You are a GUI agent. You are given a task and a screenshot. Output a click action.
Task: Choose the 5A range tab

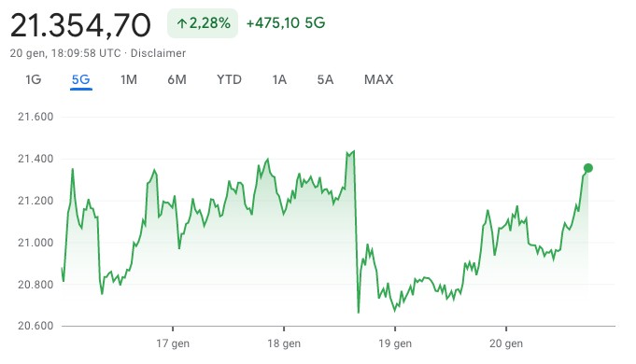tap(325, 79)
